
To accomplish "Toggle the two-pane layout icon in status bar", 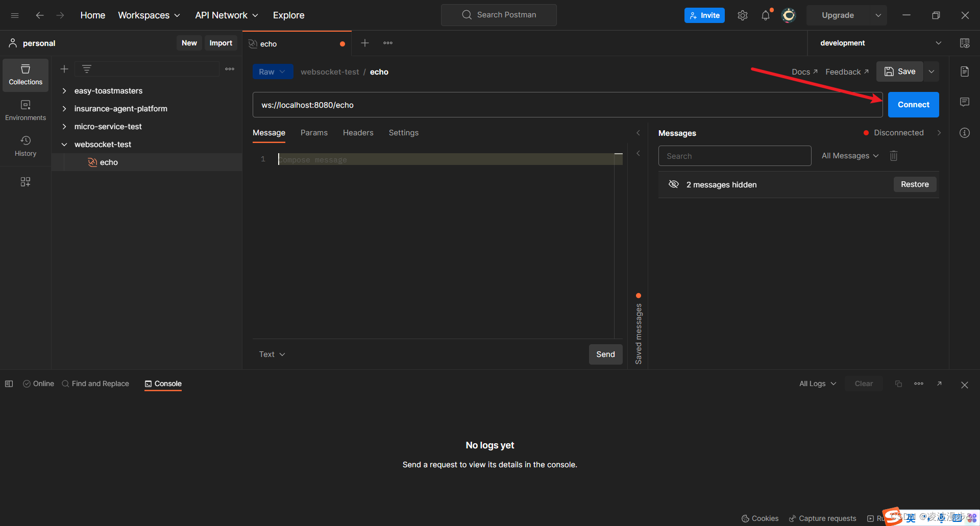I will [x=9, y=384].
